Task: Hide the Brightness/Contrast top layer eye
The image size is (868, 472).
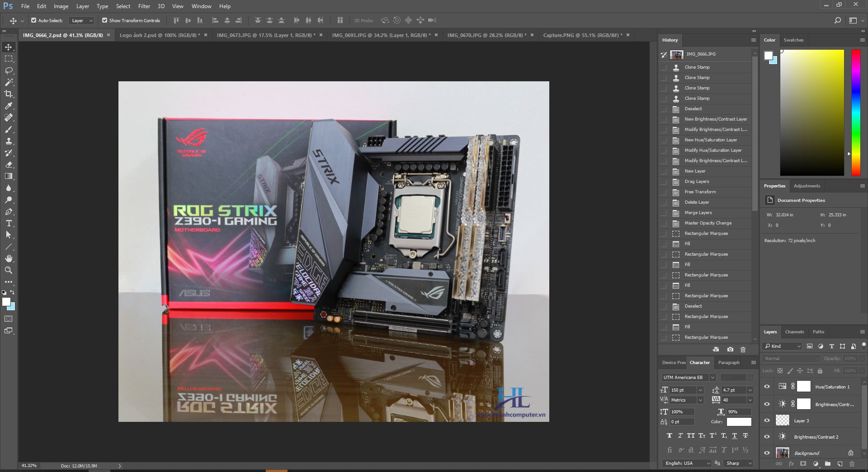Action: pyautogui.click(x=767, y=404)
